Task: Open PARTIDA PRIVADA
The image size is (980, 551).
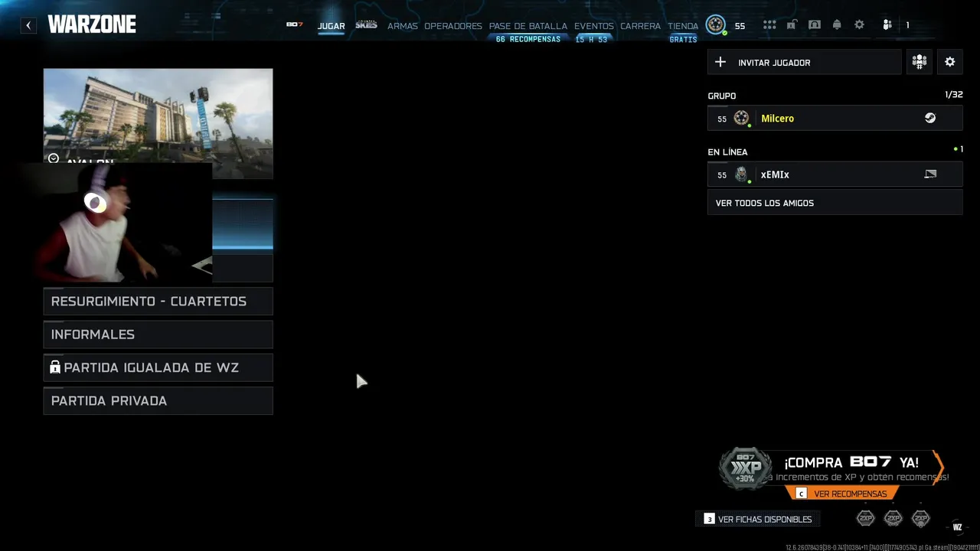Action: click(x=158, y=401)
